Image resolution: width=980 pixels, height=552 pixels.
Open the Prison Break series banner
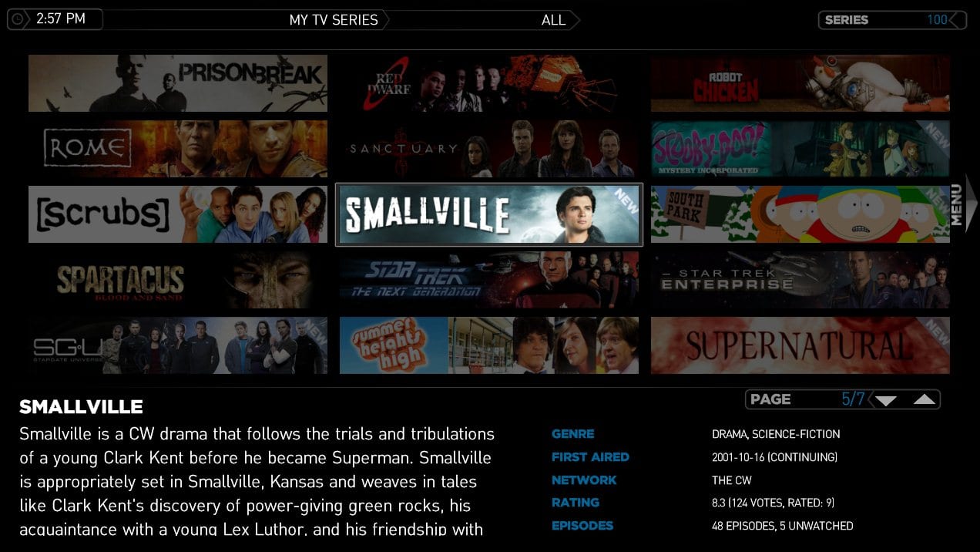178,83
